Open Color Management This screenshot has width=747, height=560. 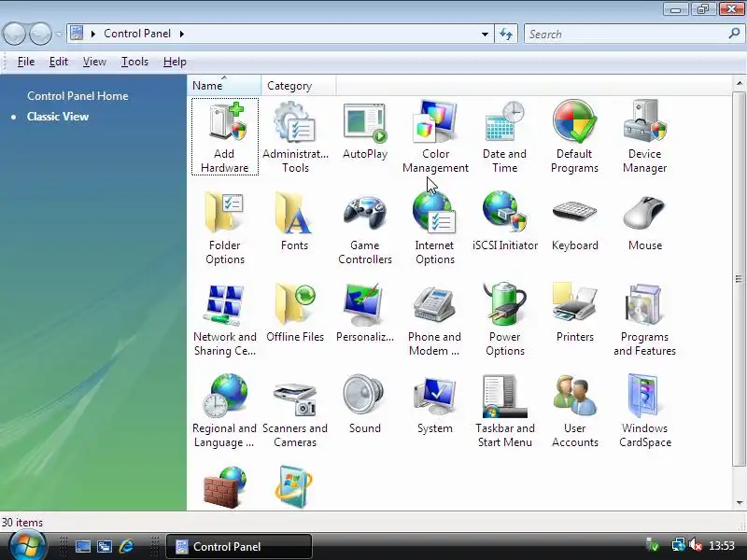tap(435, 136)
